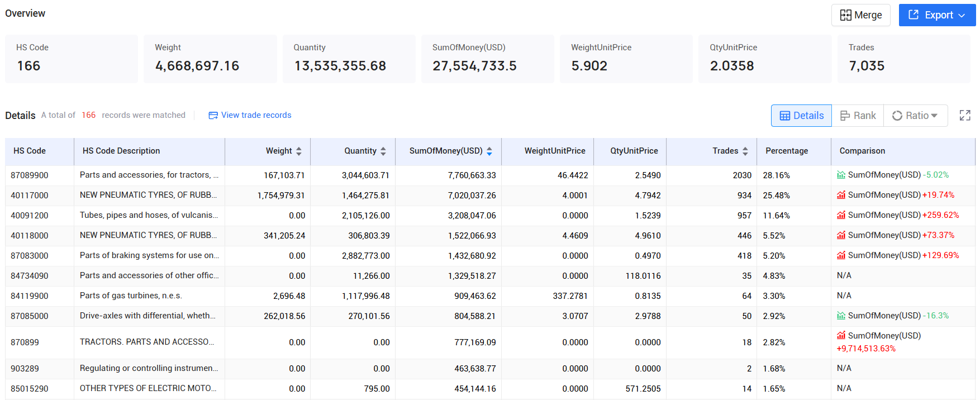Click the SumOfMoney(USD) summary value 27,554,733.5

[474, 66]
